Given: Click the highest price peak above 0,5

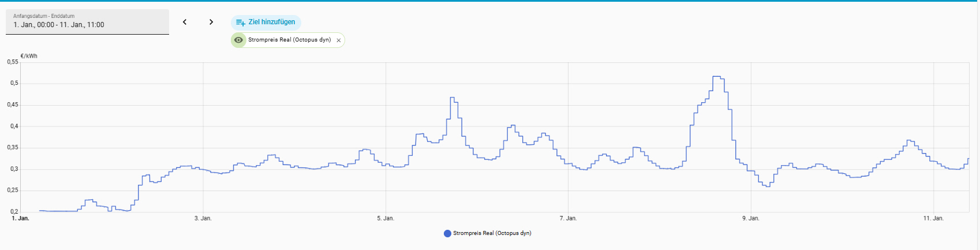Looking at the screenshot, I should point(717,77).
